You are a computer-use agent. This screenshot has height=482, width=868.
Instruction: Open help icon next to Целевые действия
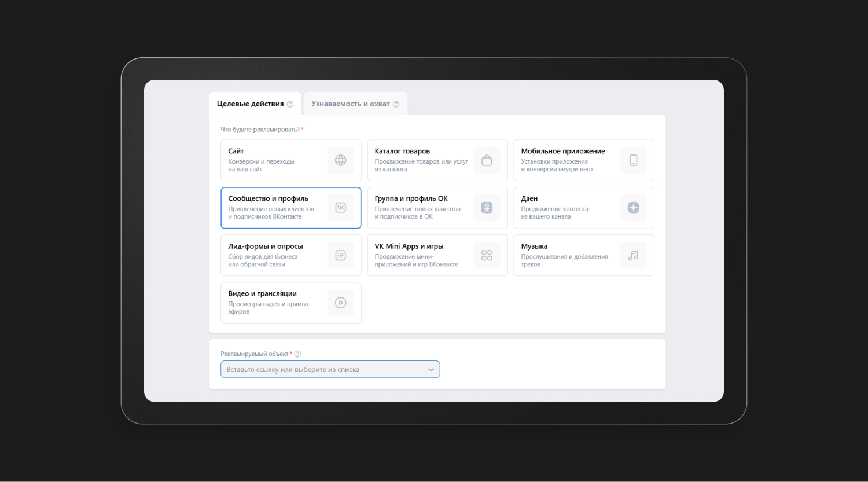tap(290, 104)
